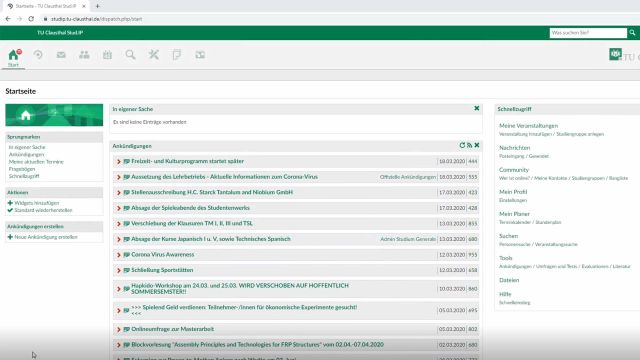
Task: Jump to 'Fragebögen' sidebar link
Action: [22, 169]
